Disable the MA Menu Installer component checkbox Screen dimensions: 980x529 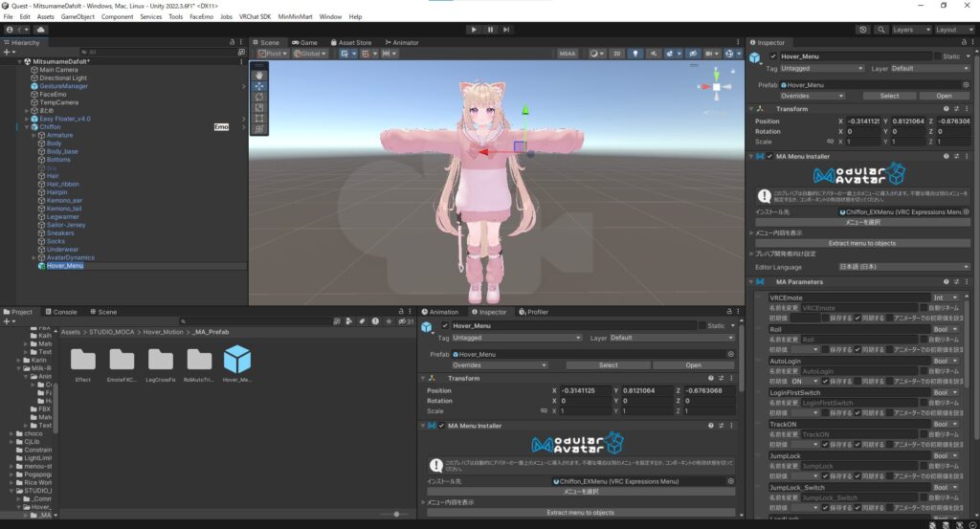(769, 156)
